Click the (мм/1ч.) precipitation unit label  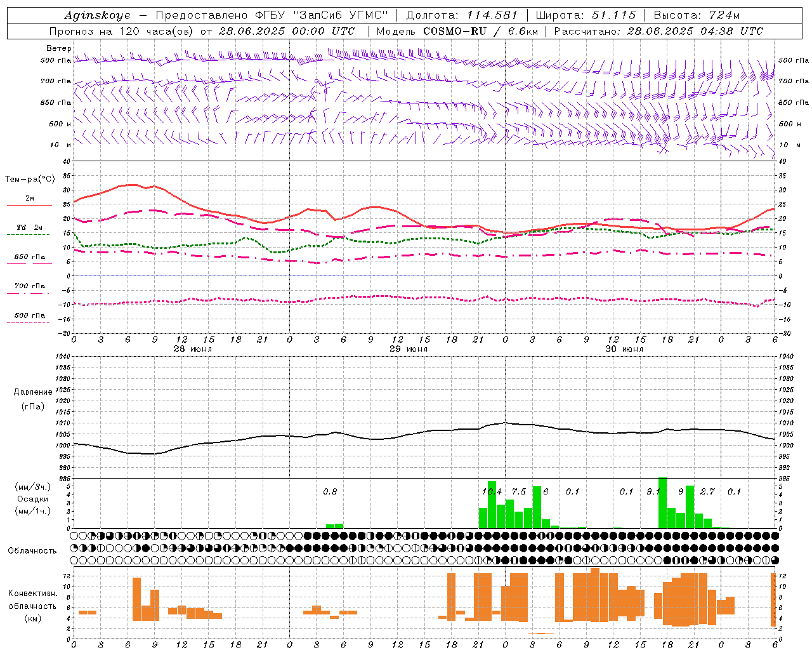pyautogui.click(x=33, y=511)
